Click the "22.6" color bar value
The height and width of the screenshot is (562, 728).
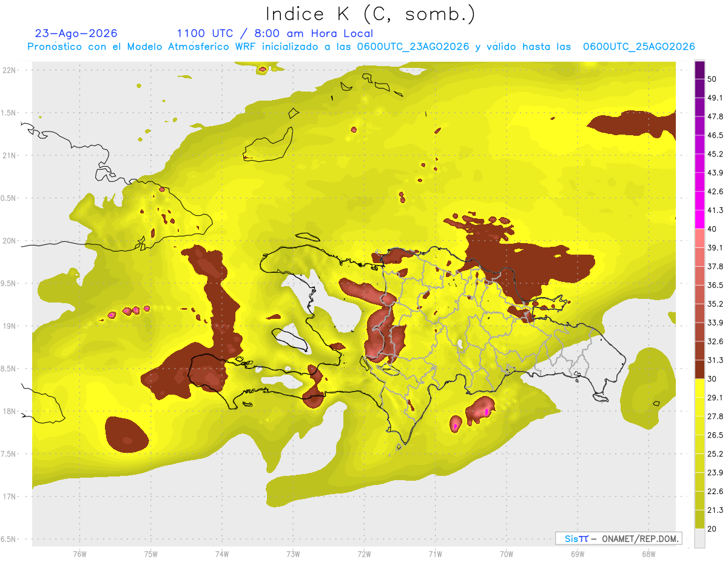point(715,491)
